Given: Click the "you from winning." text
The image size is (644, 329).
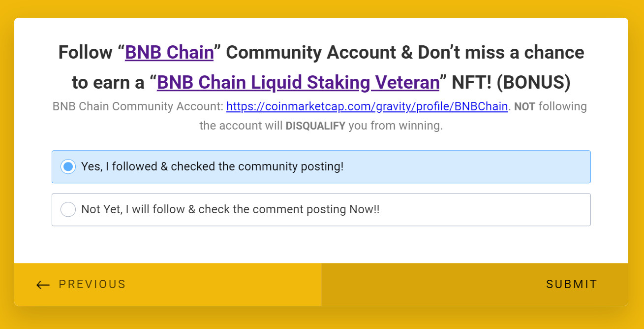Looking at the screenshot, I should pos(396,126).
